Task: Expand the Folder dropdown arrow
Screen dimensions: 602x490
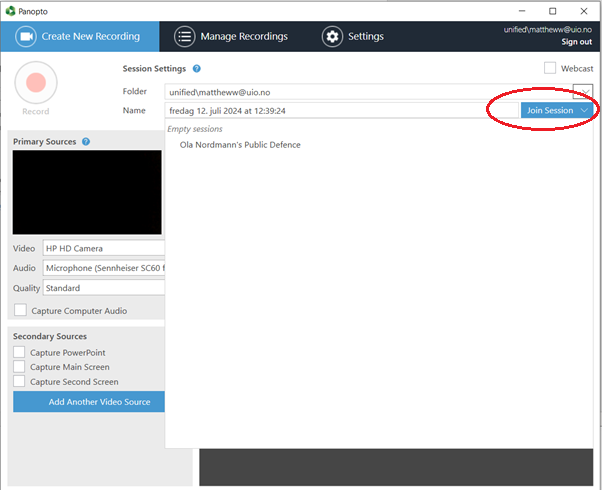Action: pyautogui.click(x=584, y=92)
